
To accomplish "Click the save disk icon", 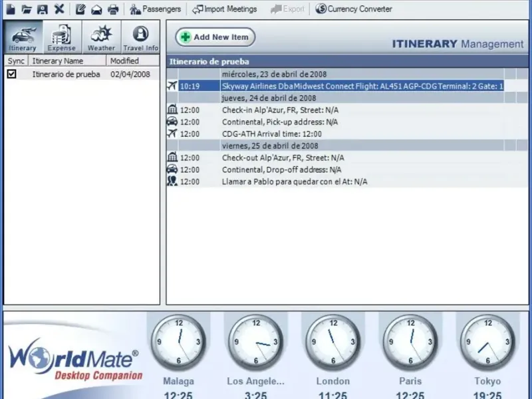I will coord(43,9).
